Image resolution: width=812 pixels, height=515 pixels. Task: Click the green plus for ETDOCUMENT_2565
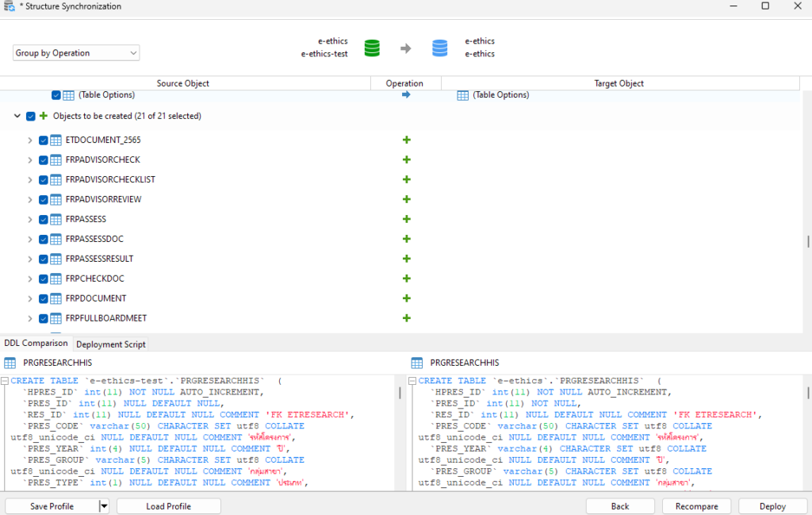(x=406, y=140)
